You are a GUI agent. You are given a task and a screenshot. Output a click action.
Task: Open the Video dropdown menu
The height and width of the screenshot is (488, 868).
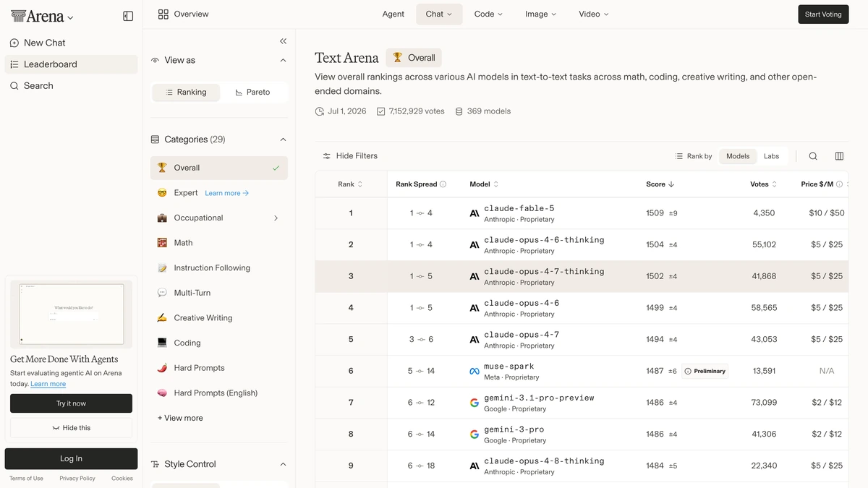point(594,14)
